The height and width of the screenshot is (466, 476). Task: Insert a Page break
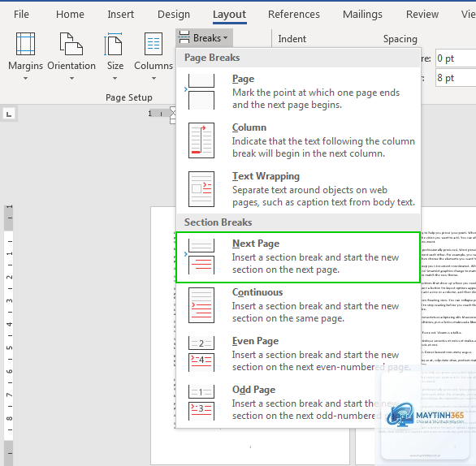coord(298,92)
